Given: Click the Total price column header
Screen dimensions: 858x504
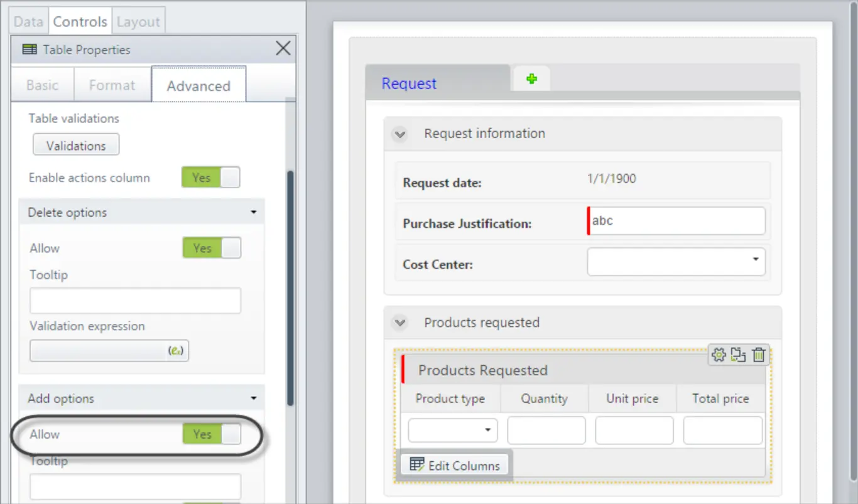Looking at the screenshot, I should [x=720, y=399].
